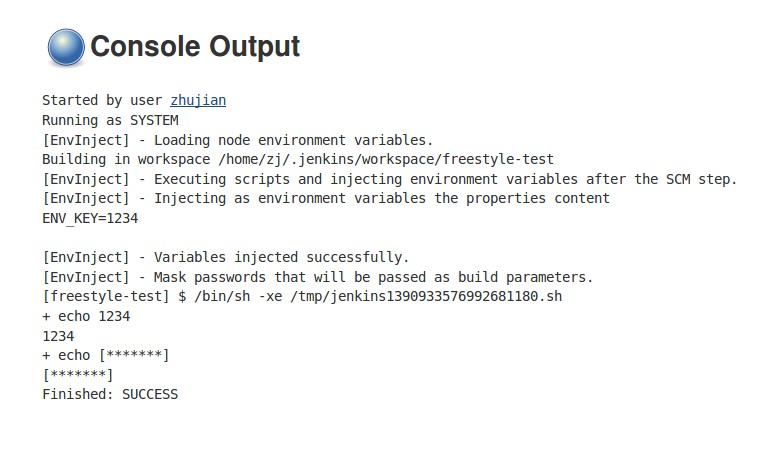Click the [freestyle-test] shell prompt prefix
This screenshot has height=449, width=758.
pyautogui.click(x=94, y=296)
